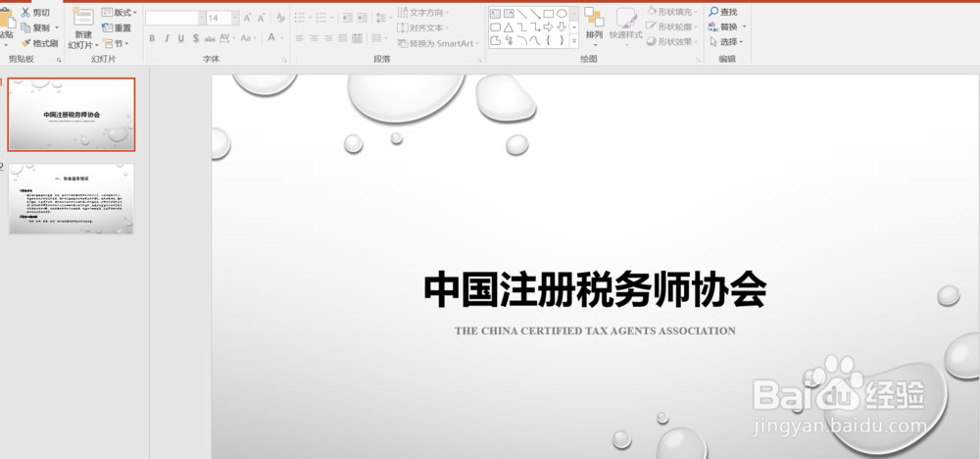980x459 pixels.
Task: Click the font color A button
Action: (x=271, y=38)
